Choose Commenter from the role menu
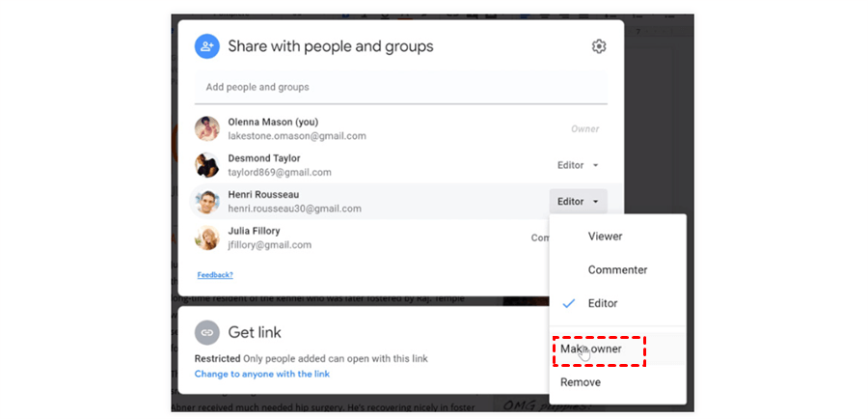Screen dimensions: 868x419 (618, 270)
